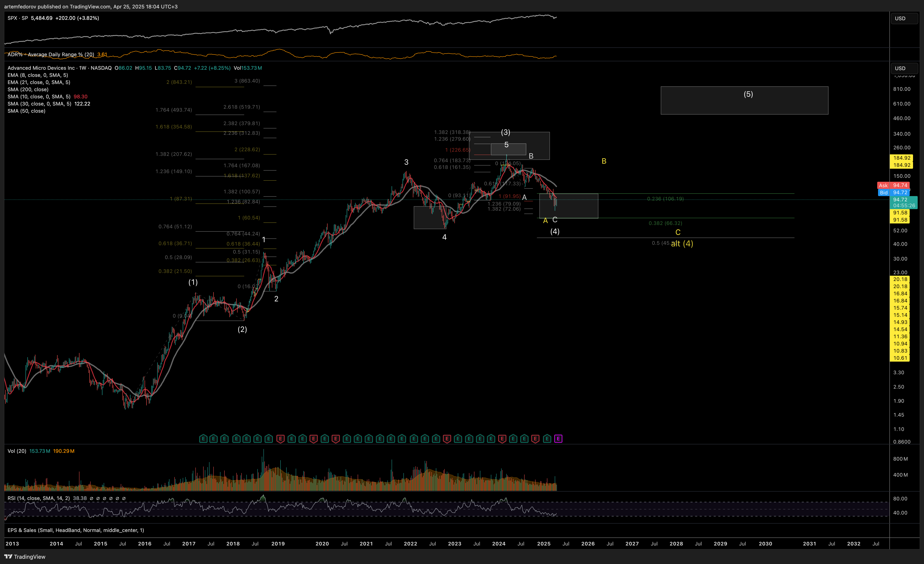The width and height of the screenshot is (924, 564).
Task: Click the last red earnings marker before 2025
Action: click(x=536, y=438)
